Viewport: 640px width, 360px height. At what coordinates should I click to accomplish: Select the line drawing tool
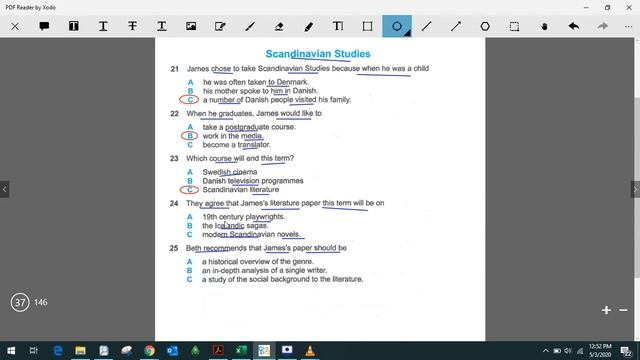coord(426,26)
